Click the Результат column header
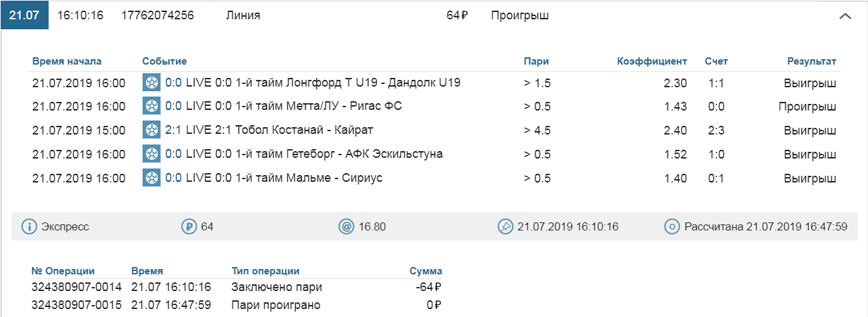Image resolution: width=868 pixels, height=317 pixels. [x=811, y=61]
